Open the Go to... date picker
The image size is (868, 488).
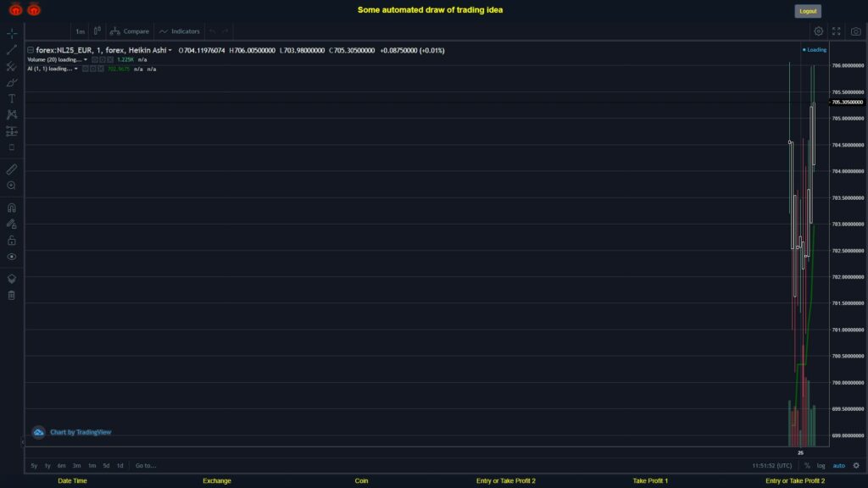coord(146,466)
